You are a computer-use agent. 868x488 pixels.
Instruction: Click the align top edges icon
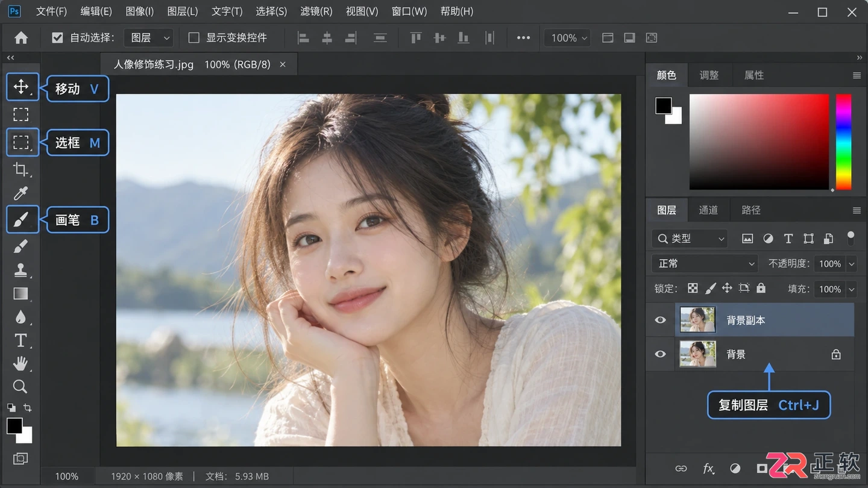[x=416, y=38]
